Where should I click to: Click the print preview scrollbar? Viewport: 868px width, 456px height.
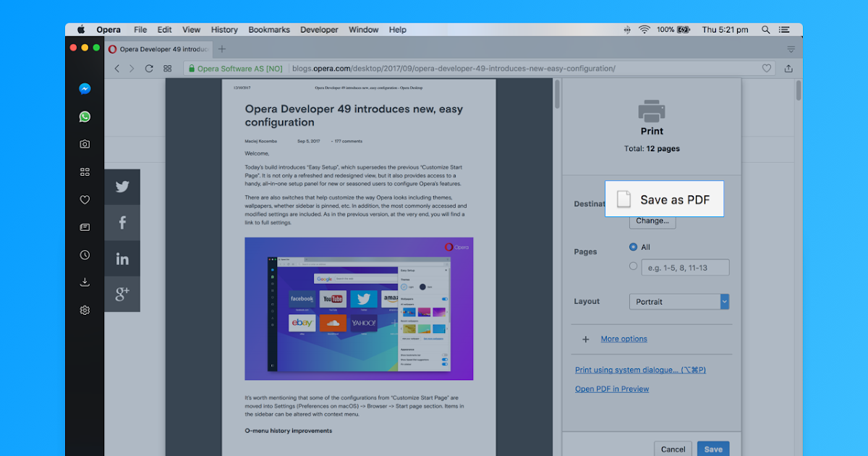[x=557, y=95]
